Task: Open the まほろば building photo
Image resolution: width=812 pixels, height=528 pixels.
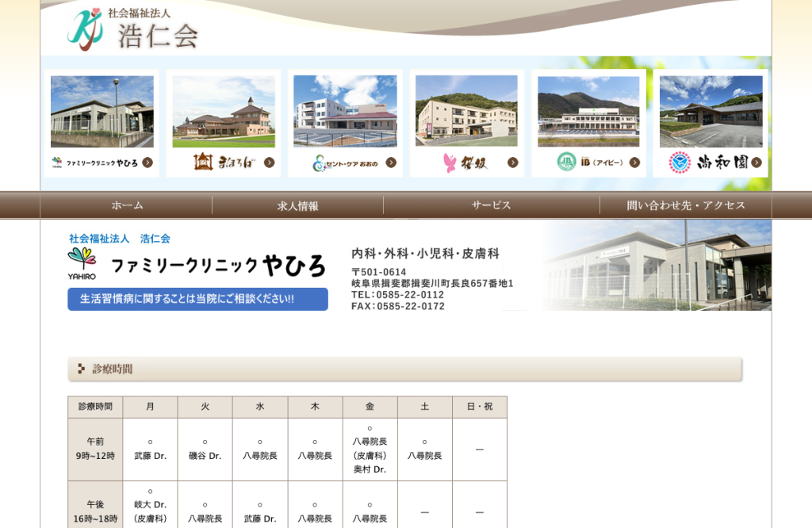Action: click(224, 112)
